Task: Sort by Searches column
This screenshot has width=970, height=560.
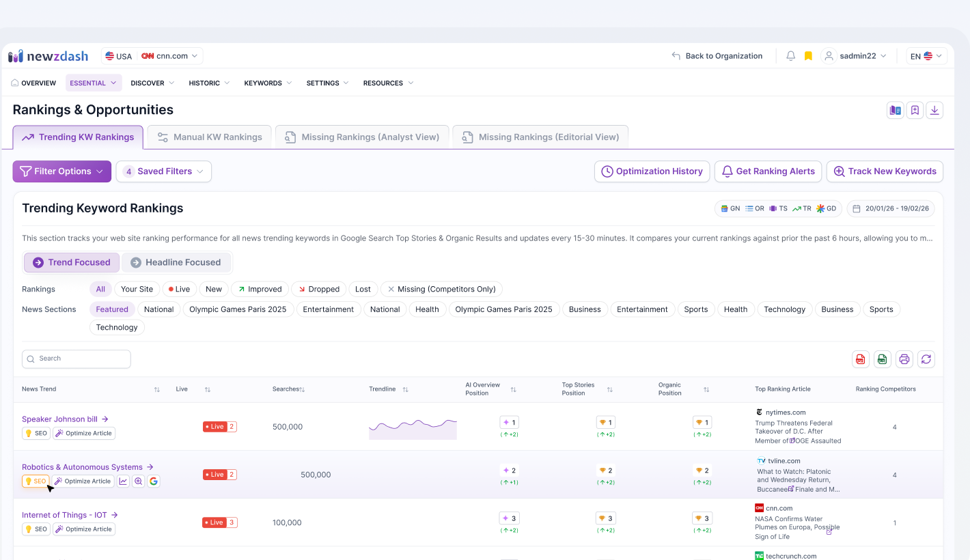Action: point(302,389)
